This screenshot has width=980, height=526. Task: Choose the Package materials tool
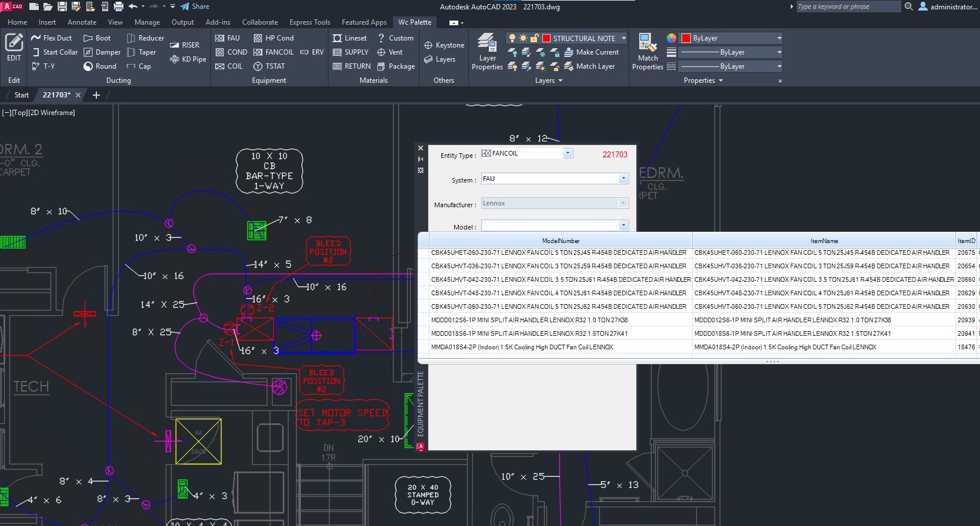click(396, 66)
